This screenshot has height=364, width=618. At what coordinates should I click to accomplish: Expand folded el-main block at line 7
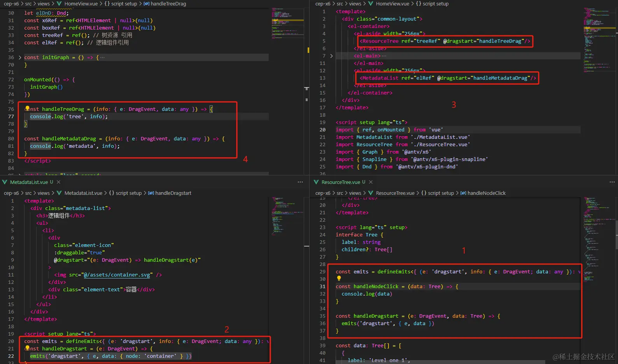click(331, 56)
